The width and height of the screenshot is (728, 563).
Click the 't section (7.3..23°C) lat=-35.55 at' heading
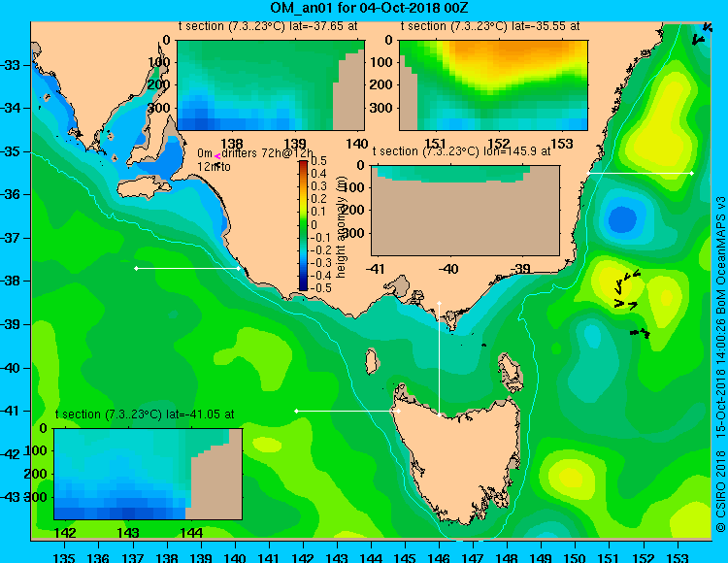490,26
